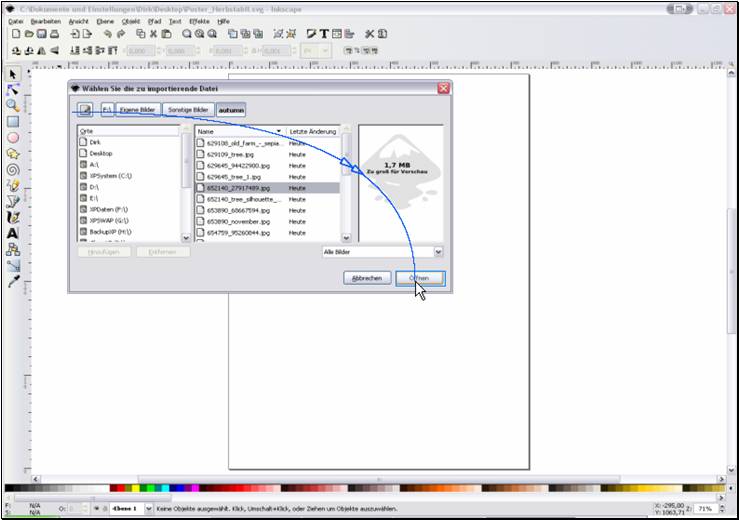Toggle the type-a-filename pencil button in dialog
739x520 pixels.
85,109
